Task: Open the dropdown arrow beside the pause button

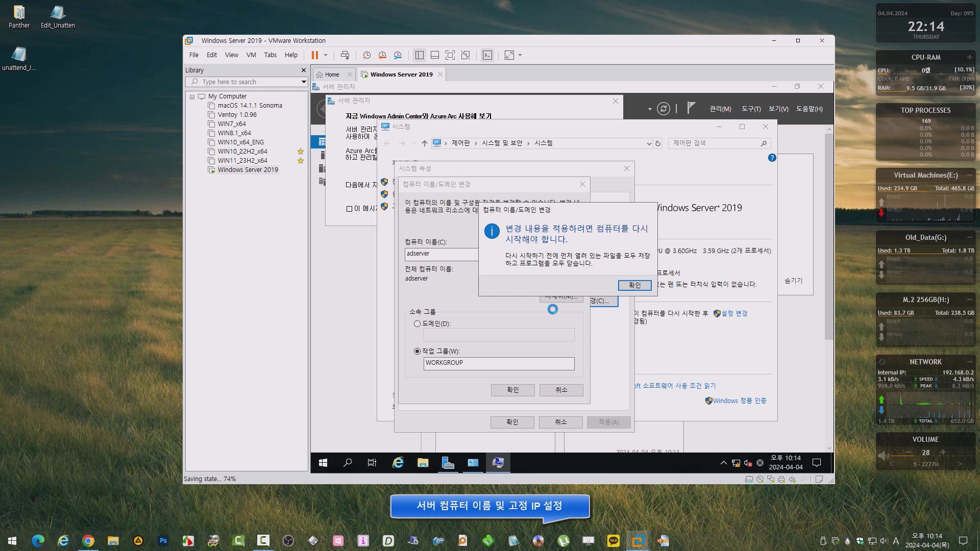Action: pyautogui.click(x=326, y=55)
